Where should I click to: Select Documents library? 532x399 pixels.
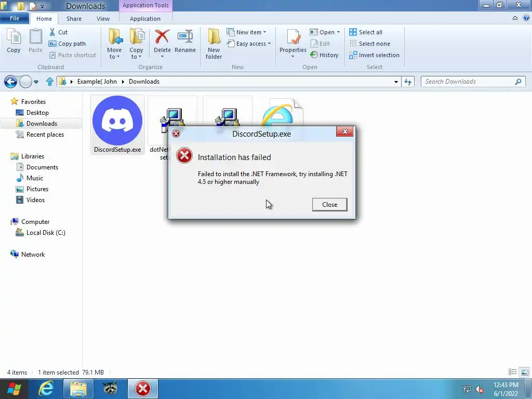(x=37, y=167)
